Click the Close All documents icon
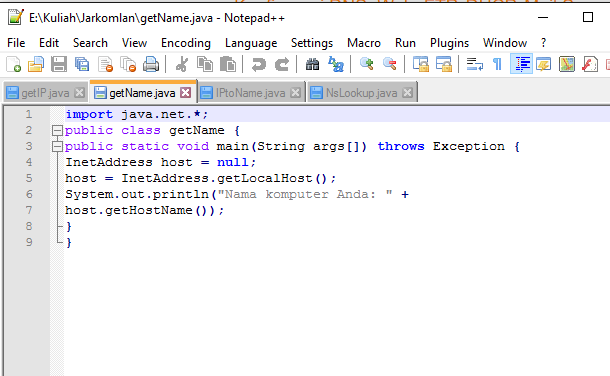Image resolution: width=610 pixels, height=376 pixels. 128,64
